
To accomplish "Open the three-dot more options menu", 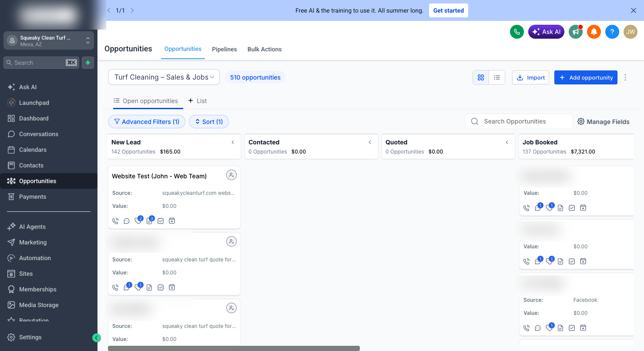I will 625,77.
